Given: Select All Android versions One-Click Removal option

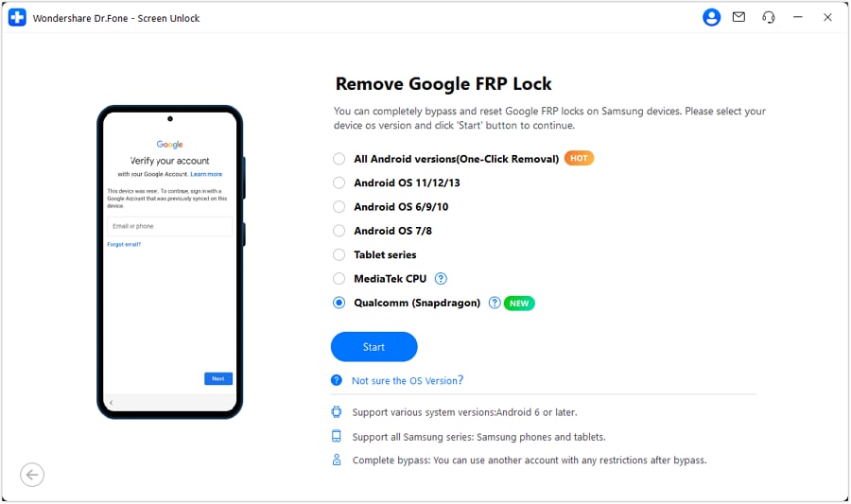Looking at the screenshot, I should pyautogui.click(x=339, y=159).
